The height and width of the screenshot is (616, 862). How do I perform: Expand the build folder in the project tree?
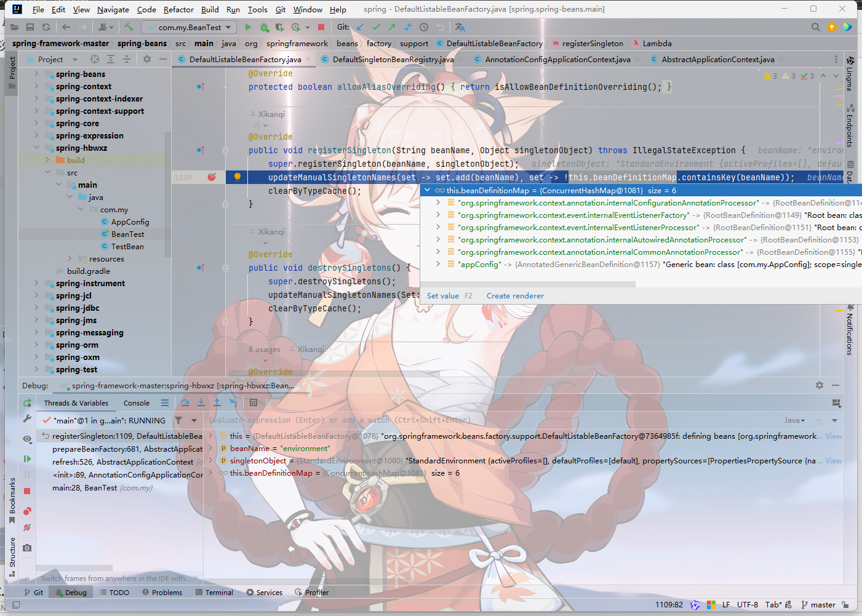pos(47,160)
